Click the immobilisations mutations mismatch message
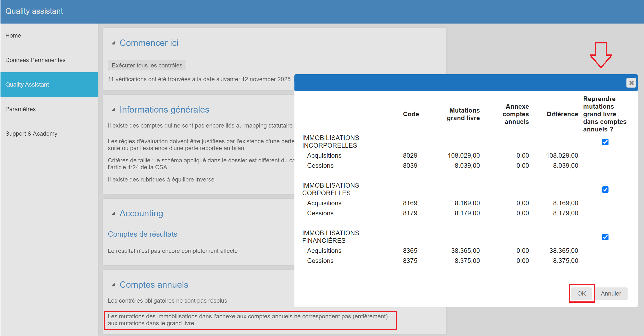 click(x=248, y=320)
